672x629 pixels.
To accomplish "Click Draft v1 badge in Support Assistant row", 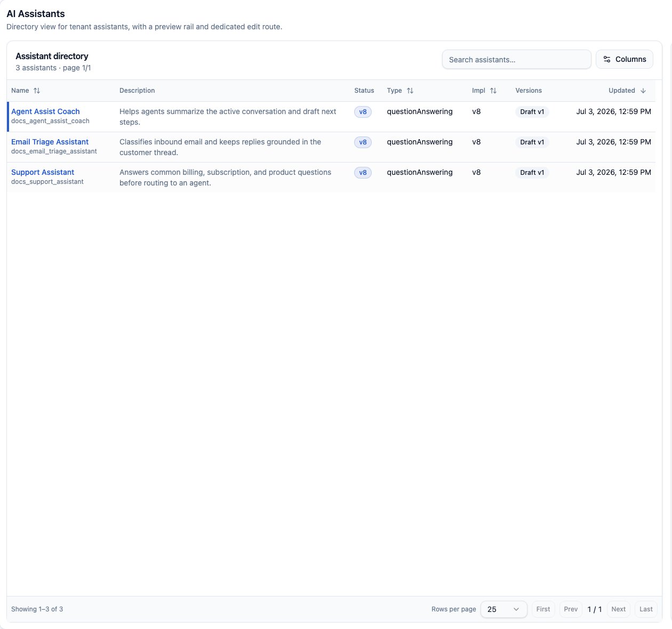I will pyautogui.click(x=532, y=173).
